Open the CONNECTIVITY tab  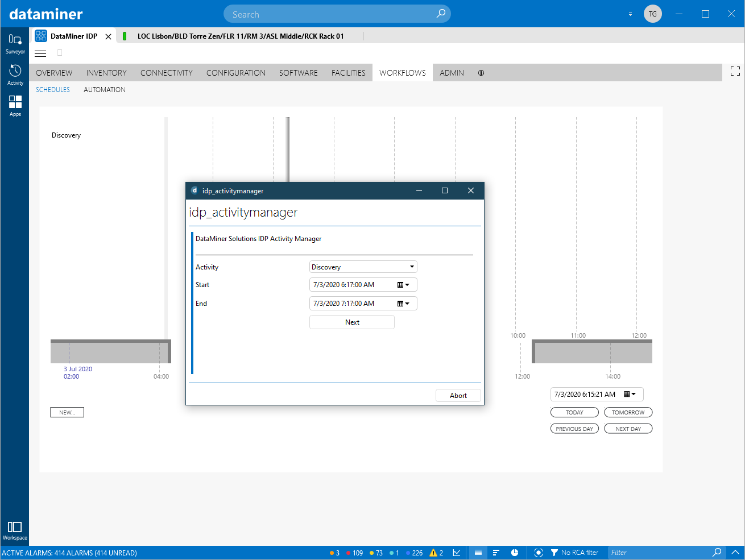click(x=167, y=73)
